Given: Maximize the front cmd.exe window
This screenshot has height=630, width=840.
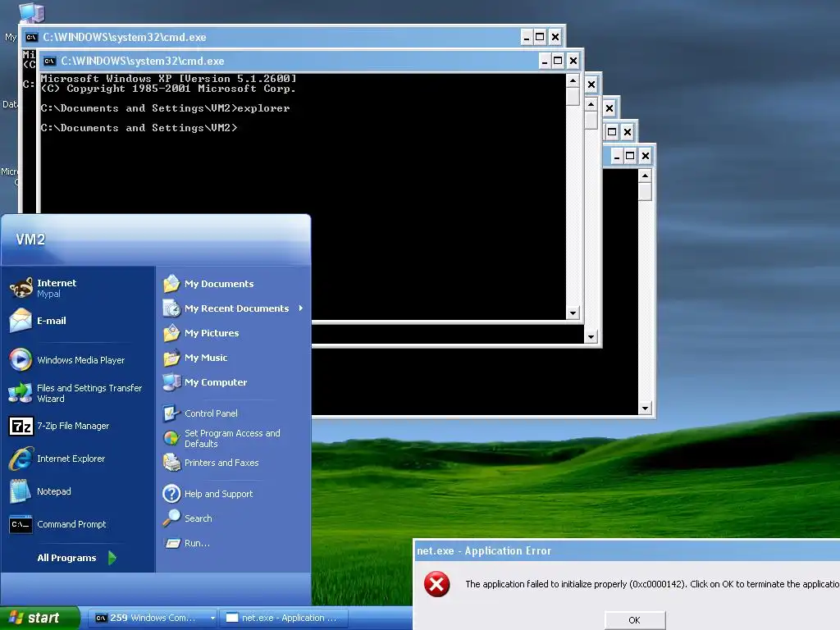Looking at the screenshot, I should coord(558,61).
